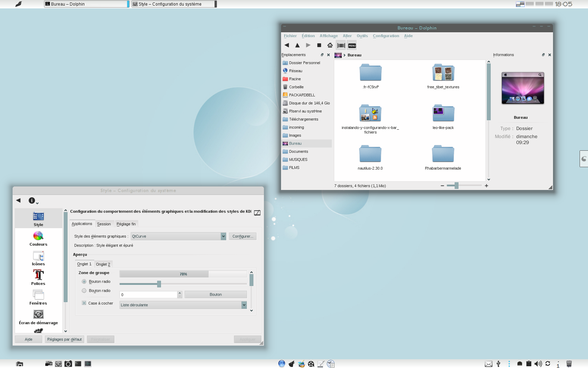Open the Couleurs settings module
This screenshot has height=368, width=588.
tap(38, 239)
